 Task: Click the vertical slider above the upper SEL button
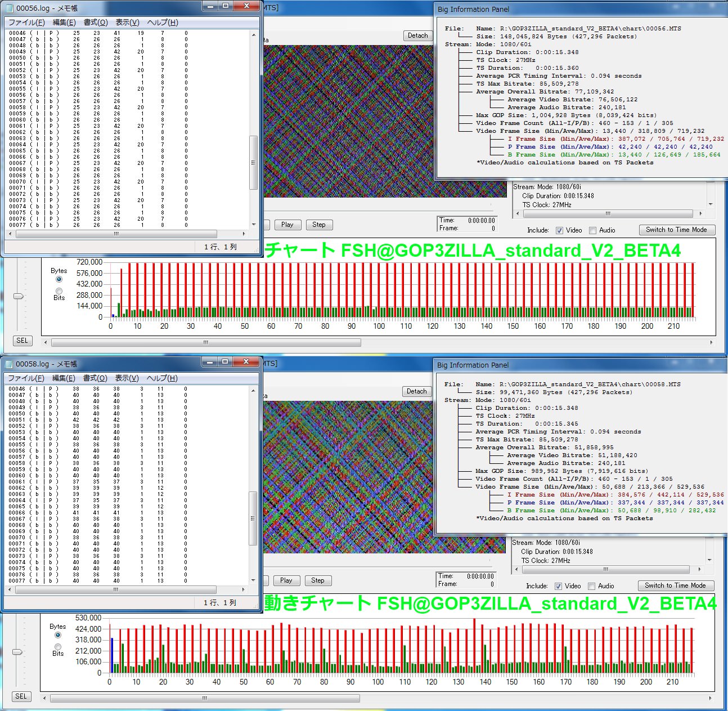[x=19, y=296]
